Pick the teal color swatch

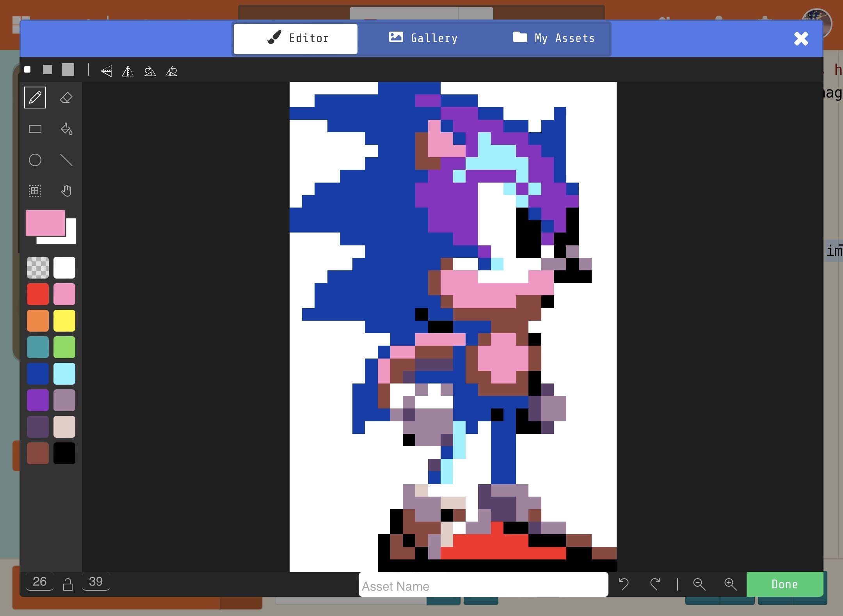click(38, 347)
